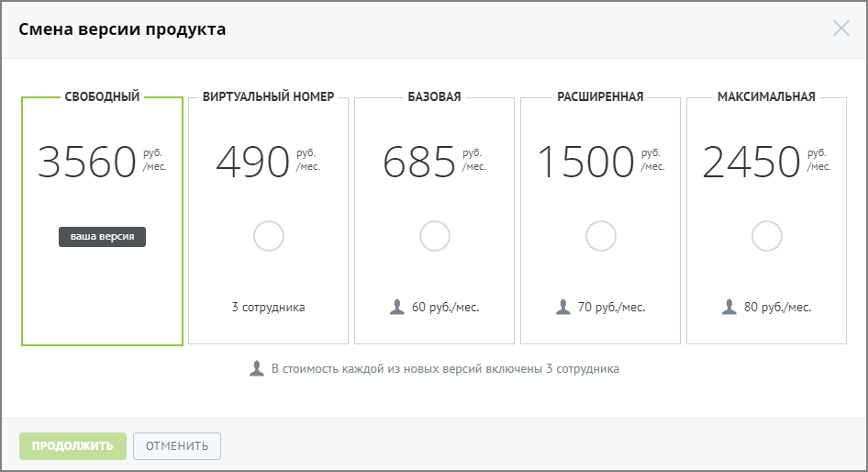This screenshot has width=868, height=472.
Task: Click the 490 price value
Action: pos(253,162)
